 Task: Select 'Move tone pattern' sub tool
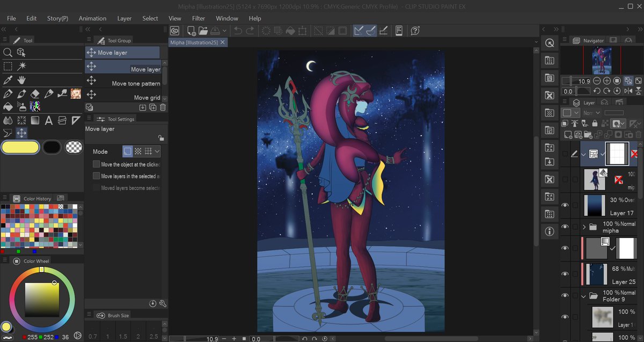point(123,81)
